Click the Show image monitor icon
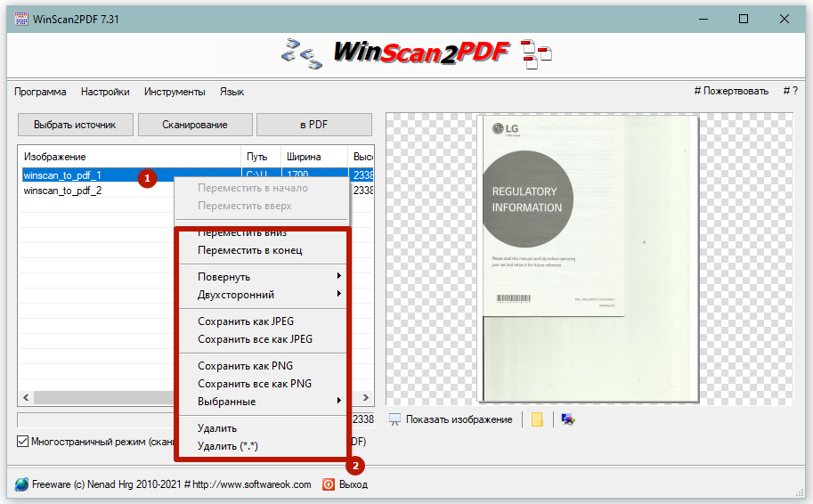813x504 pixels. coord(395,419)
